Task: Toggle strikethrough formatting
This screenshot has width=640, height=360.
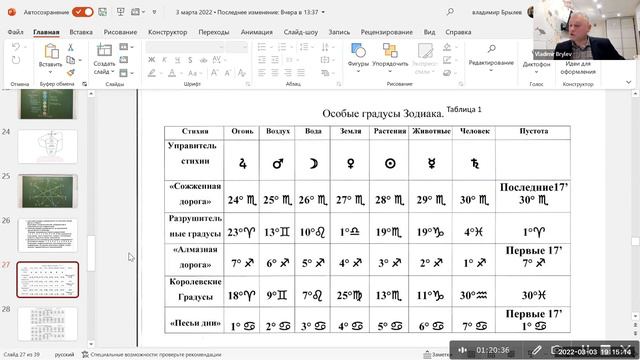Action: tap(203, 60)
